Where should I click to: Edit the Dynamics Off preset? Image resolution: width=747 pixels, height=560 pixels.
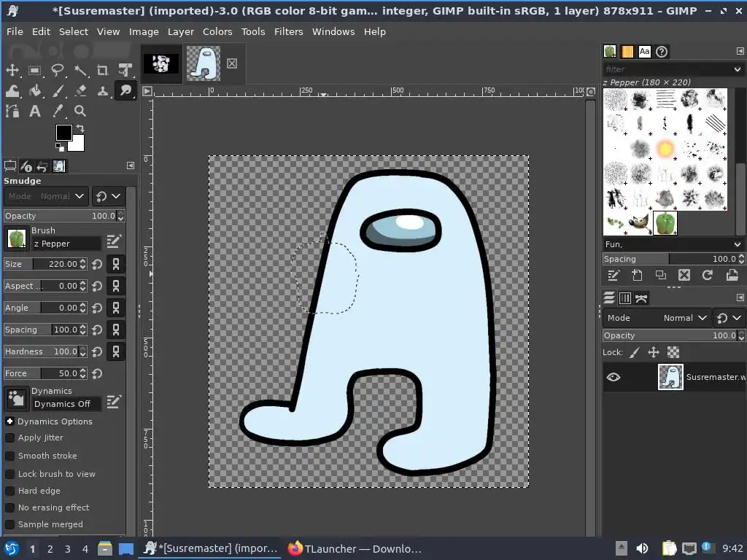113,402
